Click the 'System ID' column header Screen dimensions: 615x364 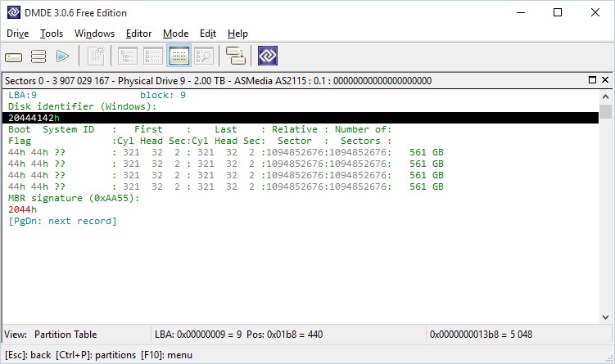point(68,130)
